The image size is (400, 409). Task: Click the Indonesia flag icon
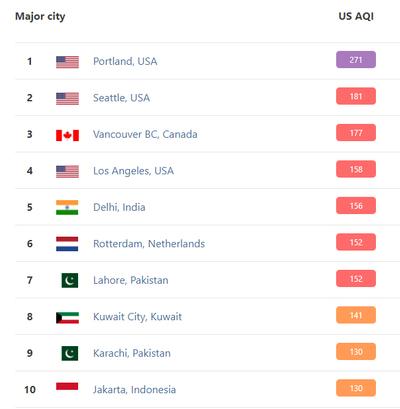point(67,386)
